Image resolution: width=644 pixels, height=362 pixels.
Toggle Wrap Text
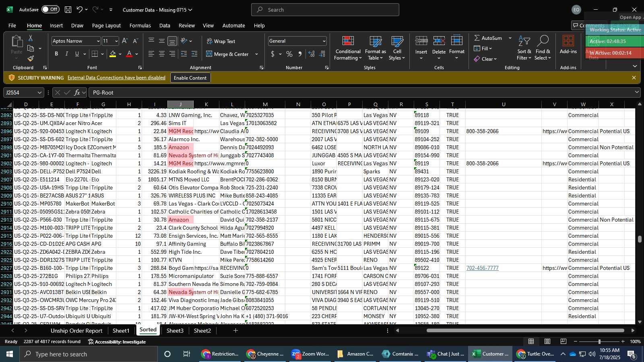coord(221,41)
